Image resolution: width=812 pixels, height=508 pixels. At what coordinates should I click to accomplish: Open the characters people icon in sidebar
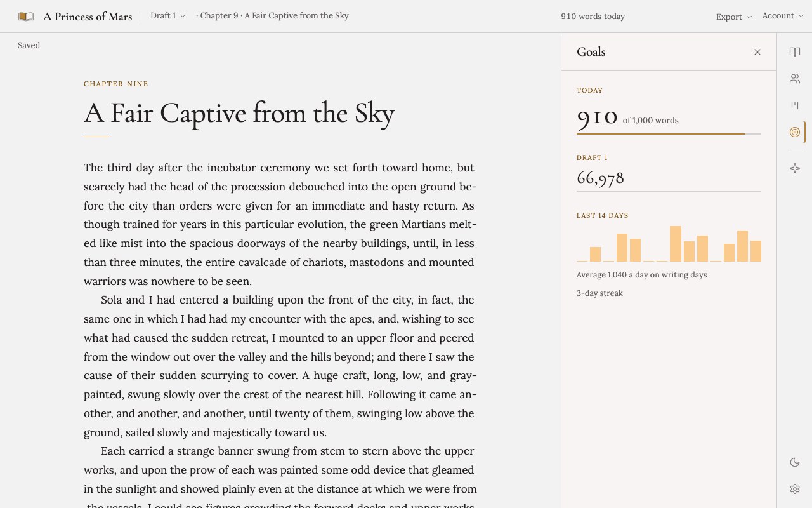(795, 79)
